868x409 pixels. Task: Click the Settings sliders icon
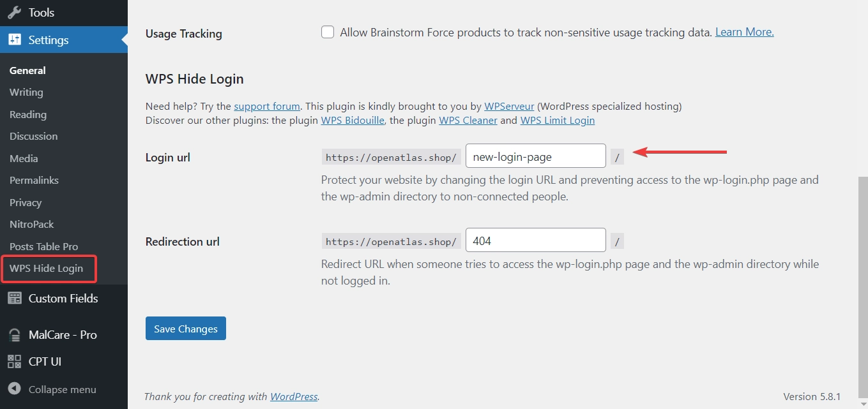coord(14,40)
